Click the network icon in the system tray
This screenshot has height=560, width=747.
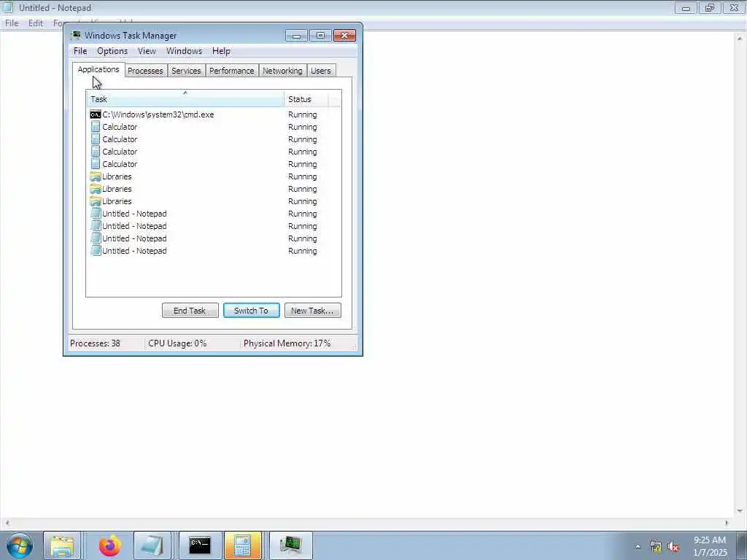(x=656, y=547)
